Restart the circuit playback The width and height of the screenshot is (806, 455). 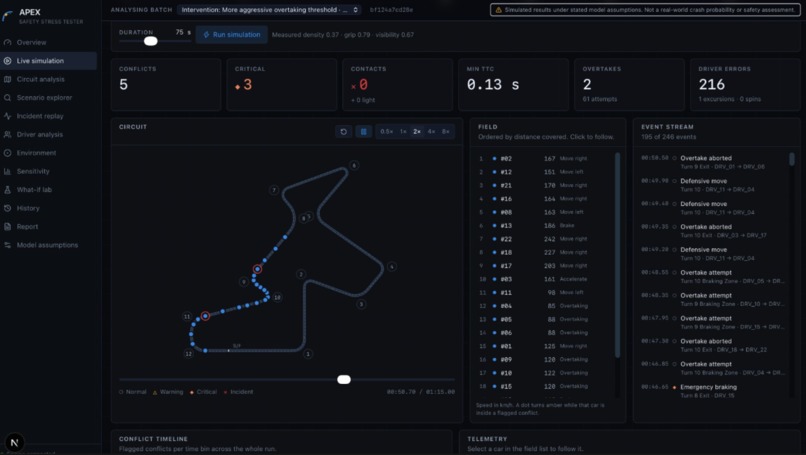pos(343,132)
